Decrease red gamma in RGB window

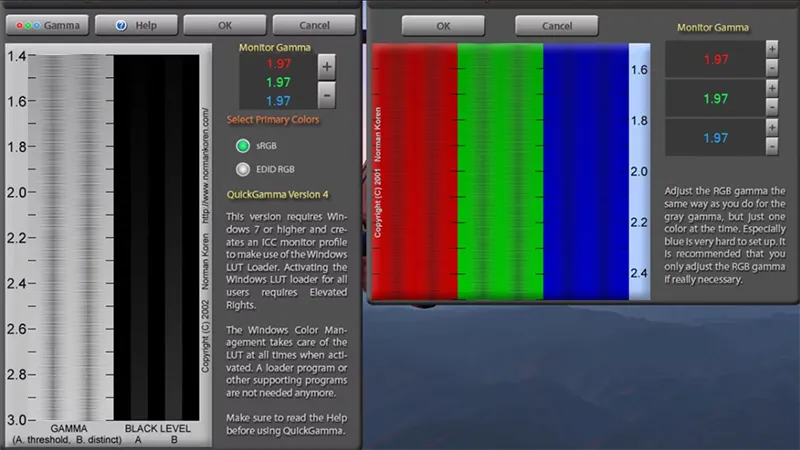pyautogui.click(x=772, y=68)
